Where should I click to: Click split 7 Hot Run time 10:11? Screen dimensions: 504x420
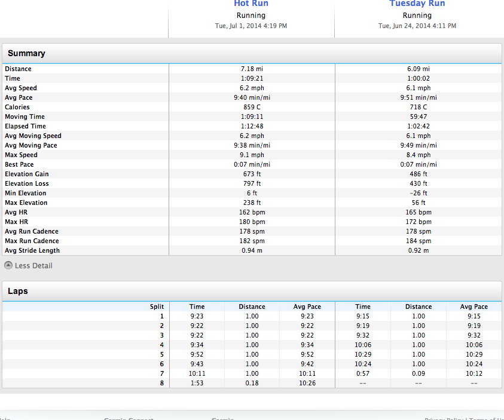(197, 374)
